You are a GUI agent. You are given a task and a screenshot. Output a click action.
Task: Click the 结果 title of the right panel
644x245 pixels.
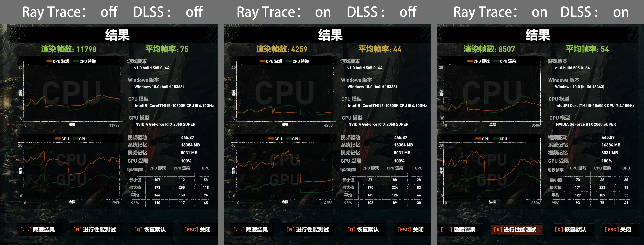pos(538,35)
